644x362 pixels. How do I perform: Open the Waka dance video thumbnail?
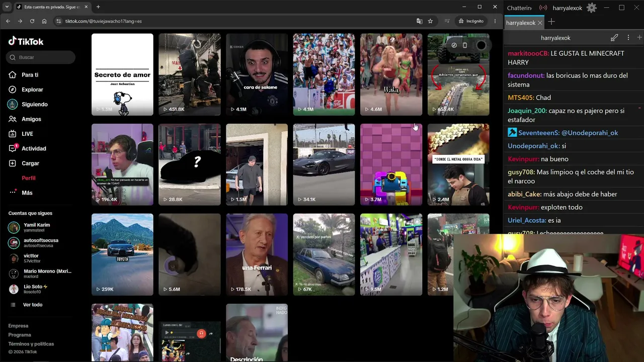pyautogui.click(x=391, y=74)
